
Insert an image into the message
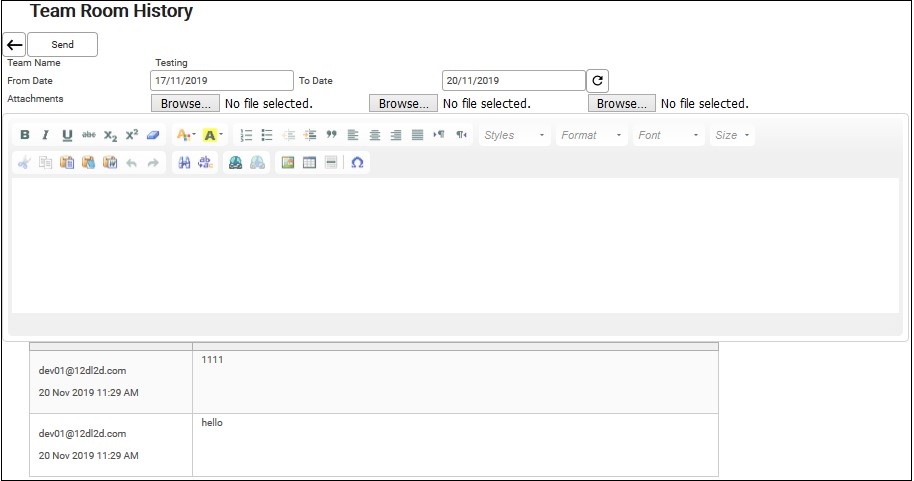point(288,163)
